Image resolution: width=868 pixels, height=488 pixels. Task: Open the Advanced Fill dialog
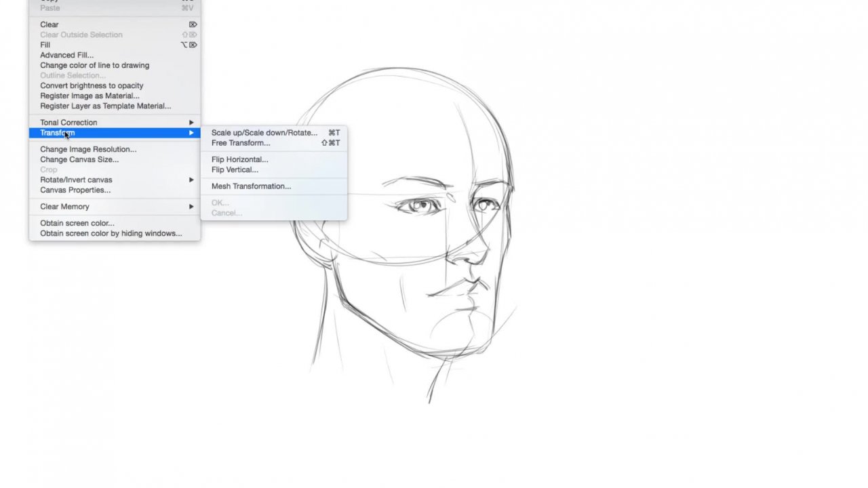[x=66, y=55]
